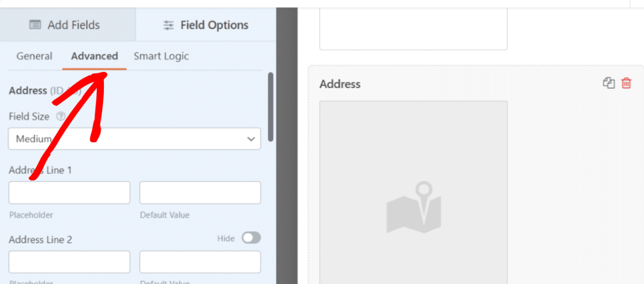644x284 pixels.
Task: Click the Address Line 2 Default Value input
Action: pyautogui.click(x=200, y=262)
